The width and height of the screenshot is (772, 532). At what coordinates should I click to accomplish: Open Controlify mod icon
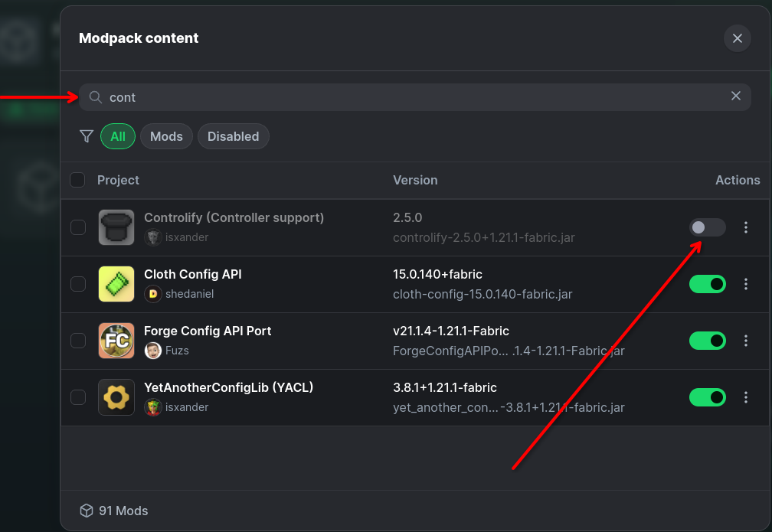point(116,227)
